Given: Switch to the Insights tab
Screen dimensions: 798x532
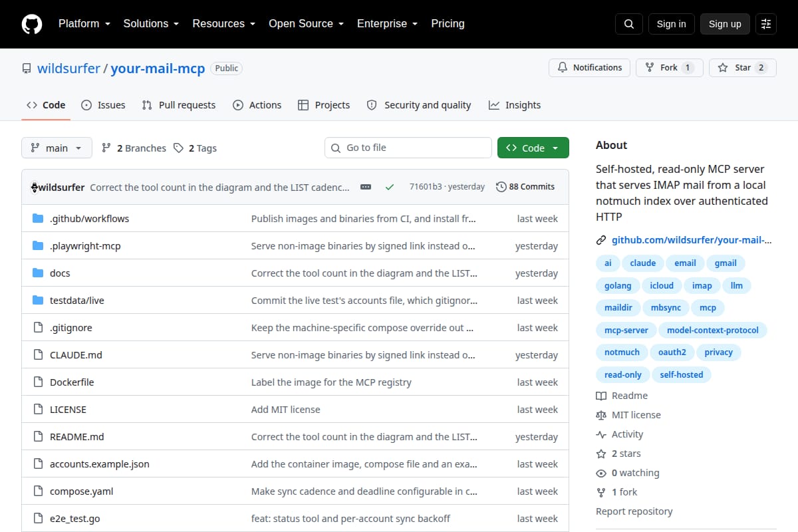Looking at the screenshot, I should pos(515,105).
